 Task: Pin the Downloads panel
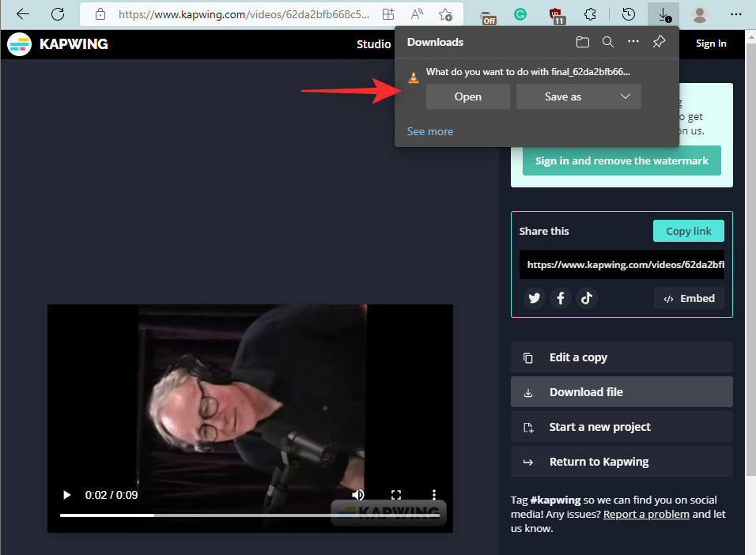(x=659, y=42)
